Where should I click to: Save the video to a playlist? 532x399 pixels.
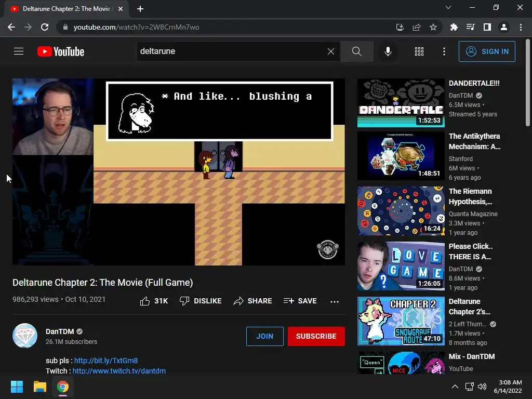[300, 301]
